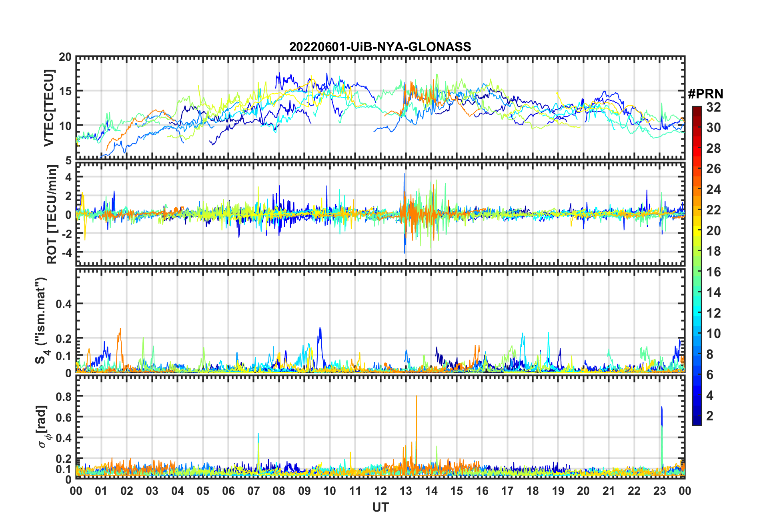This screenshot has width=761, height=532.
Task: Click the #PRN colorbar title
Action: click(705, 94)
